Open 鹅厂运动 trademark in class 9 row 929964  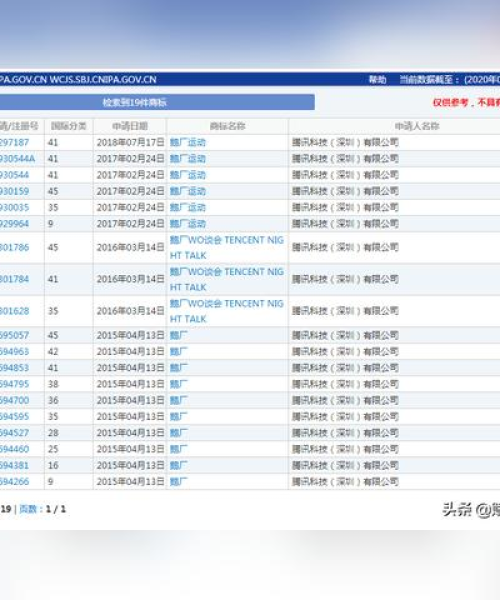(187, 223)
